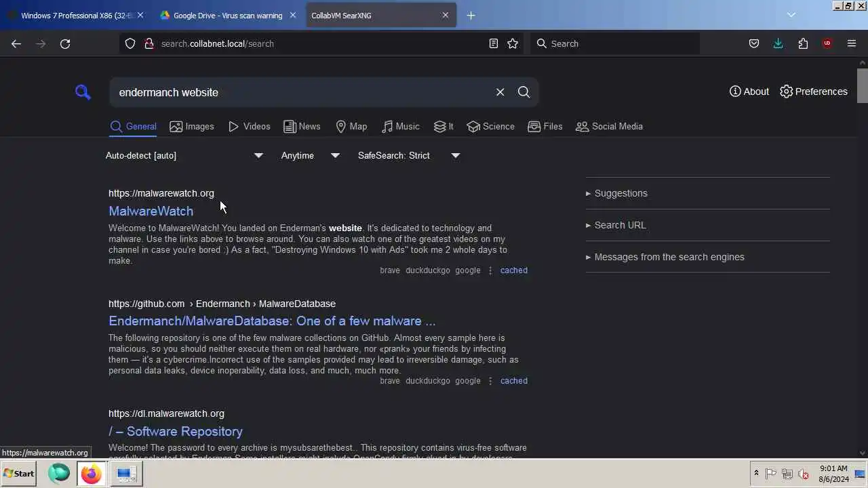868x488 pixels.
Task: Open cached link for MalwareDatabase result
Action: pos(514,380)
